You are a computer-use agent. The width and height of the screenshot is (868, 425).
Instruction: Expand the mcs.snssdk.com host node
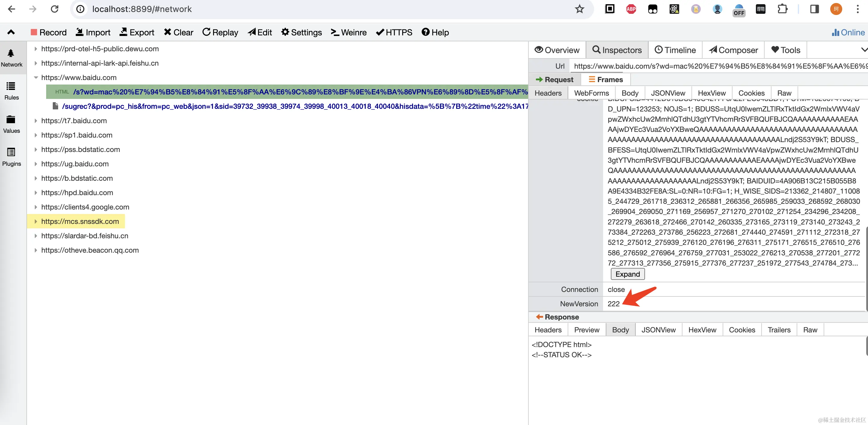[x=36, y=221]
